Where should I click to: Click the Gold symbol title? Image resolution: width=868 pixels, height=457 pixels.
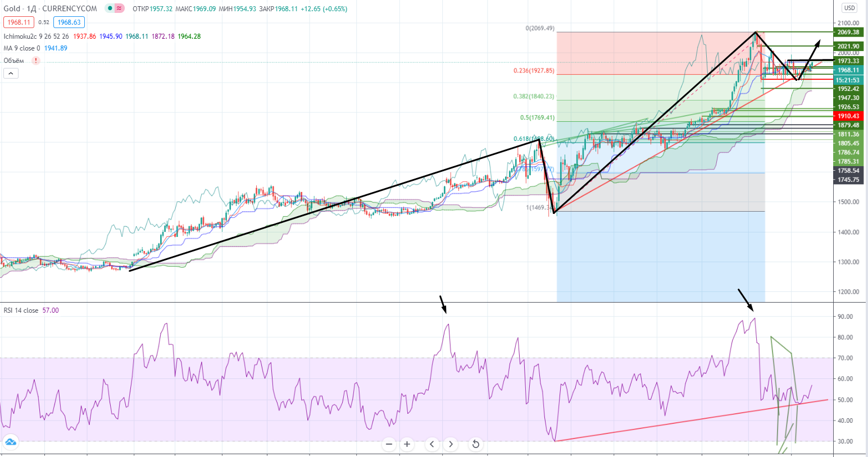coord(12,8)
